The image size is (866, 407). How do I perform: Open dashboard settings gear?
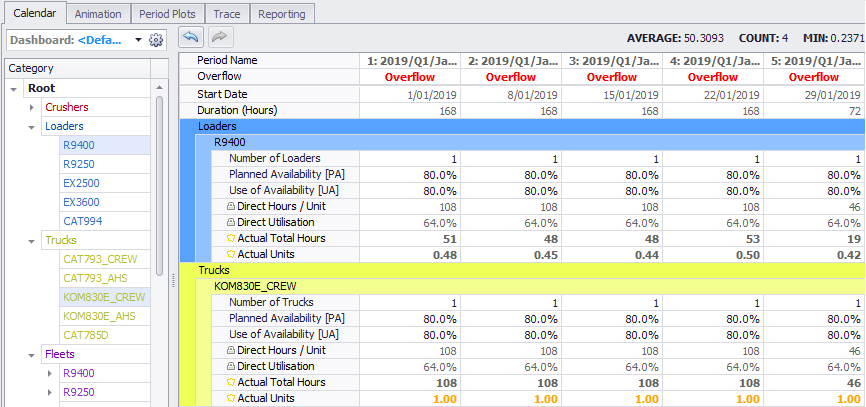(x=155, y=40)
